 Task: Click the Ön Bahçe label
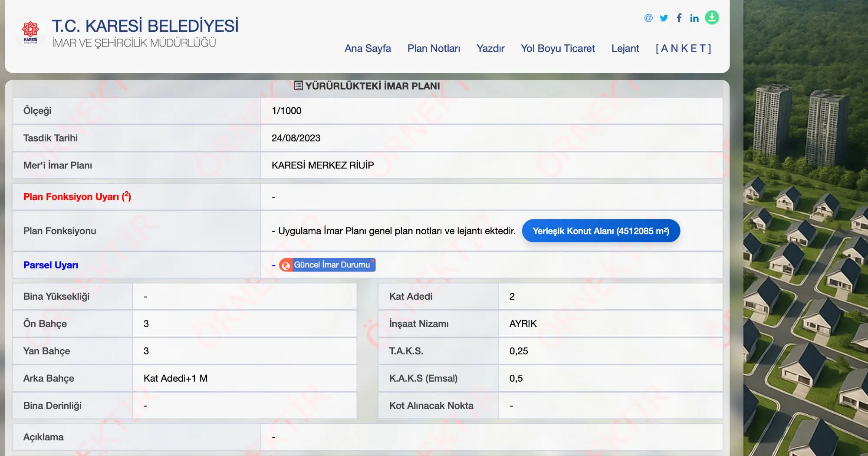[x=45, y=324]
